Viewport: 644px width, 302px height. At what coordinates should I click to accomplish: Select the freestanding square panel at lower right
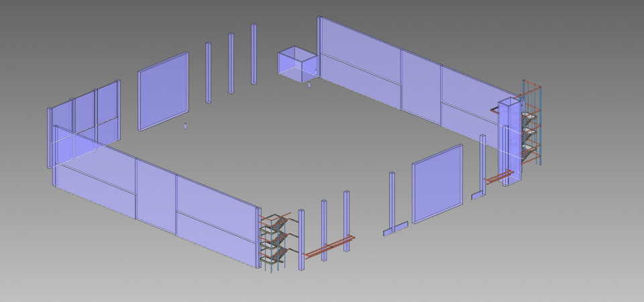[x=437, y=184]
